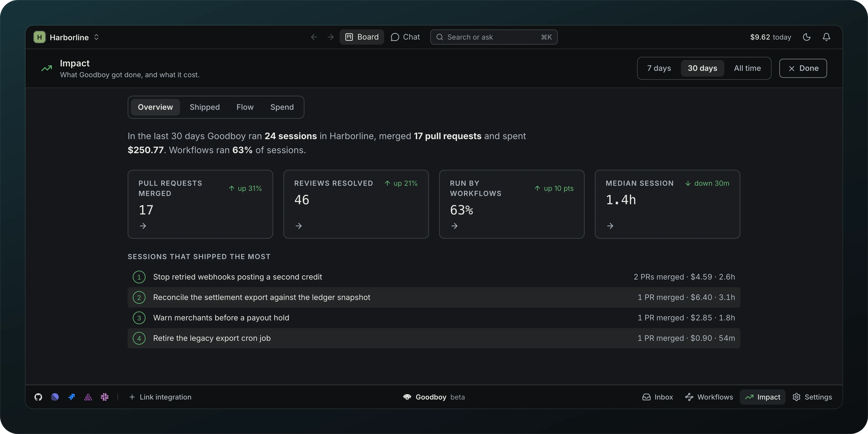Toggle dark mode moon icon
The width and height of the screenshot is (868, 434).
coord(807,37)
